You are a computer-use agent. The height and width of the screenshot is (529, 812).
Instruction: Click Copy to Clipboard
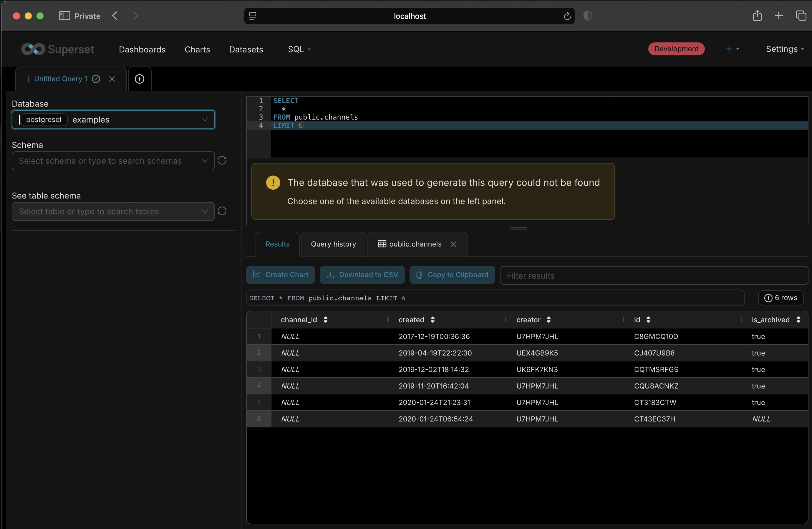click(x=453, y=275)
